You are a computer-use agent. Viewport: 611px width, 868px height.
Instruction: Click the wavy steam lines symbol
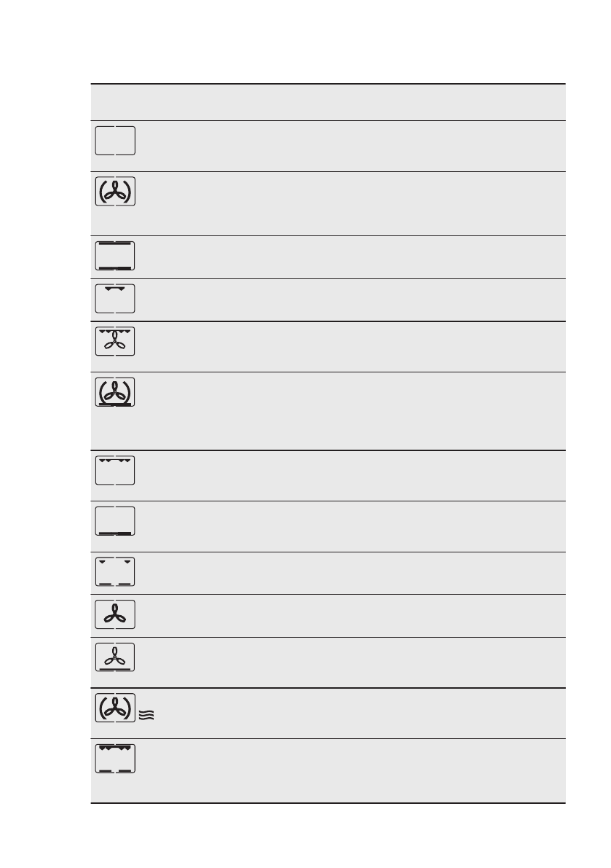(x=146, y=717)
